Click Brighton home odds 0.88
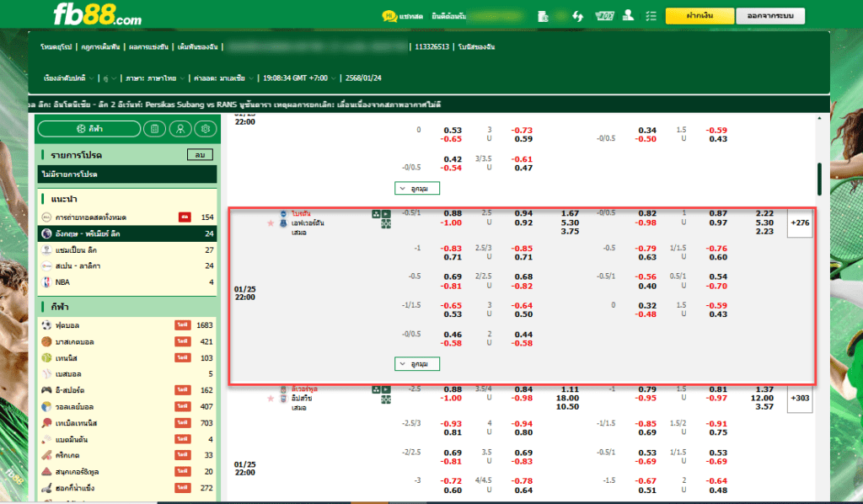This screenshot has width=863, height=504. [453, 213]
